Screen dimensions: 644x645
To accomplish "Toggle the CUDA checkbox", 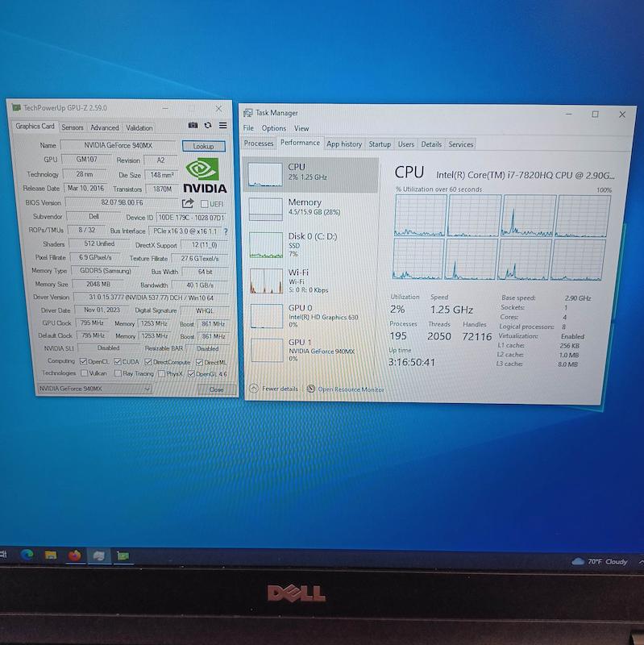I will pos(118,361).
